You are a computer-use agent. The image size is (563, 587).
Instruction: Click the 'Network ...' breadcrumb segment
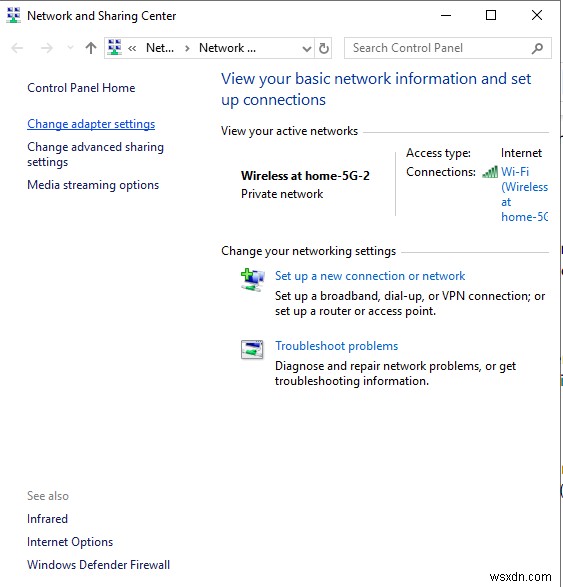click(228, 48)
